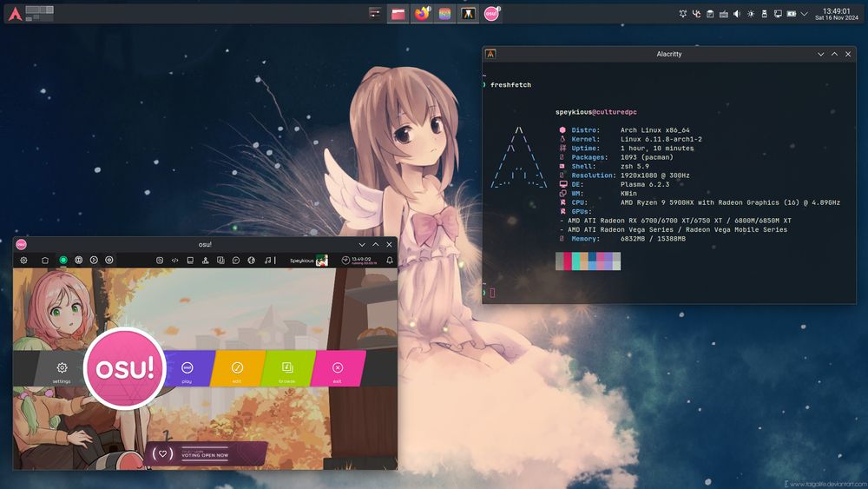Viewport: 868px width, 489px height.
Task: Open beatmap listing icon in osu! toolbar
Action: pos(220,260)
